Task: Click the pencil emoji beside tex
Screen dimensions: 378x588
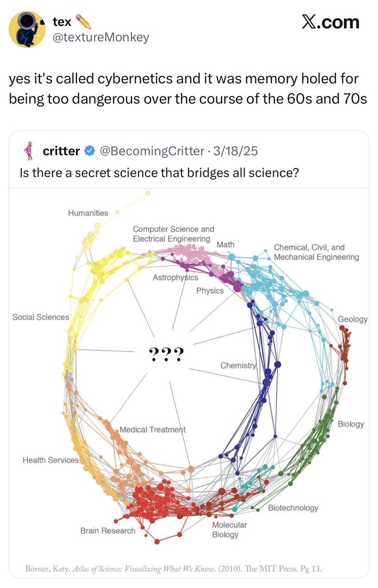Action: point(84,22)
